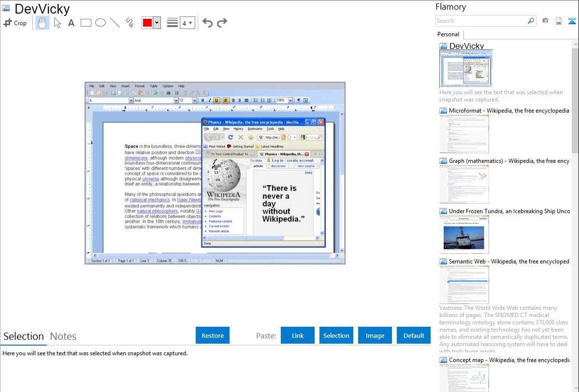Redo the last annotation
579x392 pixels.
pyautogui.click(x=222, y=23)
